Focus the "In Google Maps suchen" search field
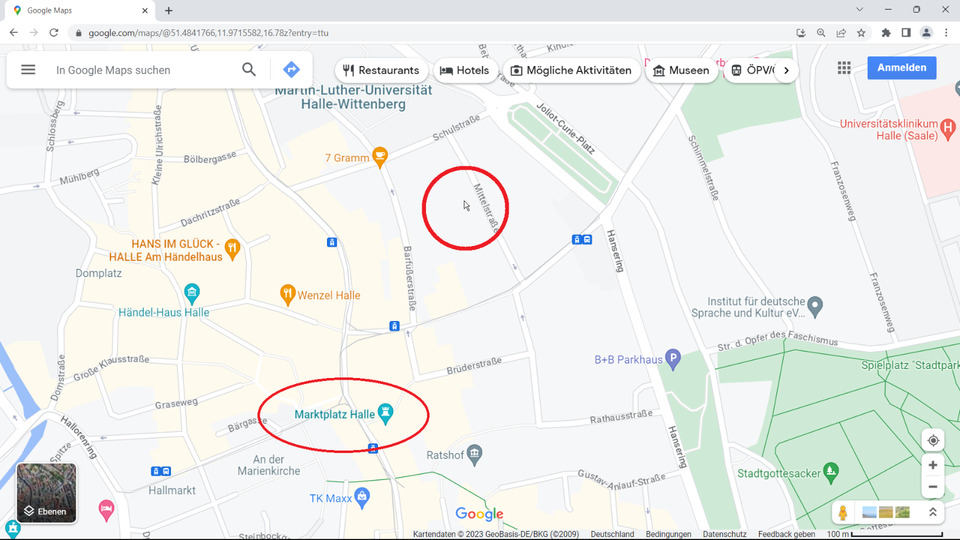960x540 pixels. pos(141,70)
